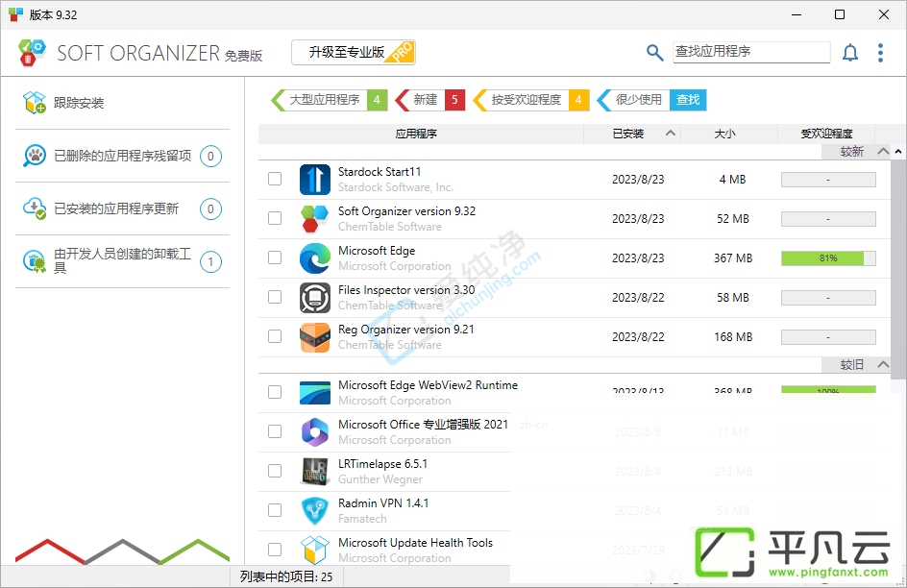Click the 已删除的应用程序残留项 paw icon
The height and width of the screenshot is (588, 907).
coord(35,156)
